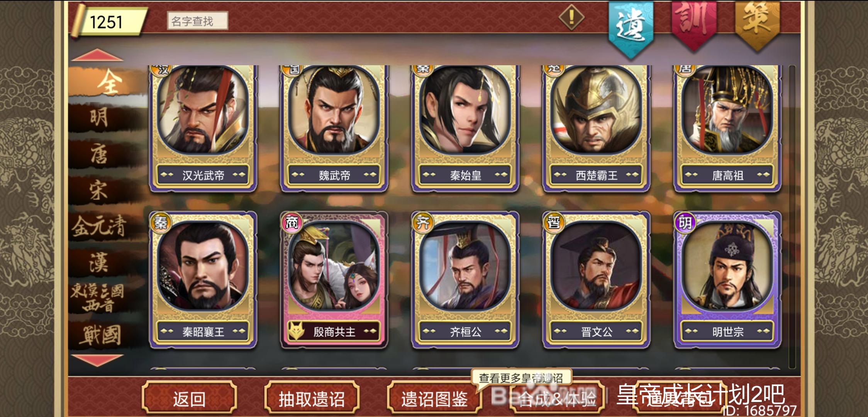Screen dimensions: 868x417
Task: Click the 晋 badge on 晋文公 card
Action: (554, 223)
